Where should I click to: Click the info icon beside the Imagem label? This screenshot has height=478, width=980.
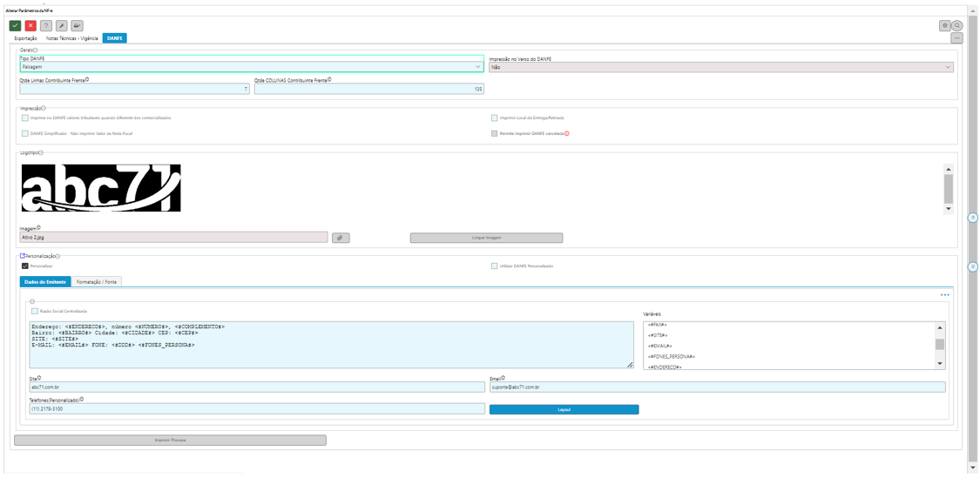pyautogui.click(x=38, y=228)
